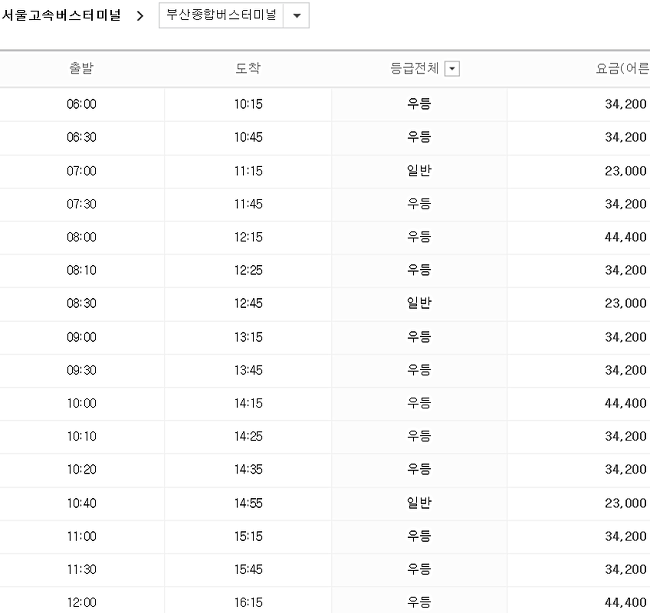Viewport: 650px width, 613px height.
Task: Select the 11:00 departure time
Action: (81, 536)
